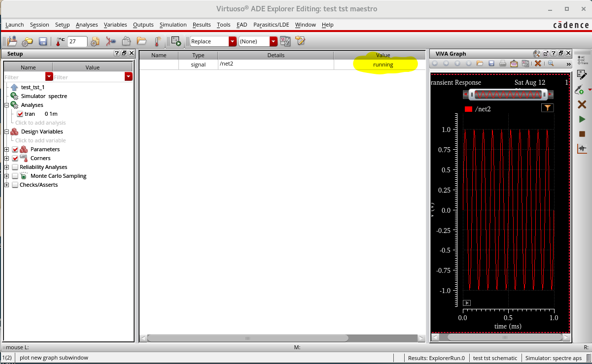This screenshot has width=592, height=364.
Task: Click the filter funnel icon in graph
Action: click(x=547, y=108)
